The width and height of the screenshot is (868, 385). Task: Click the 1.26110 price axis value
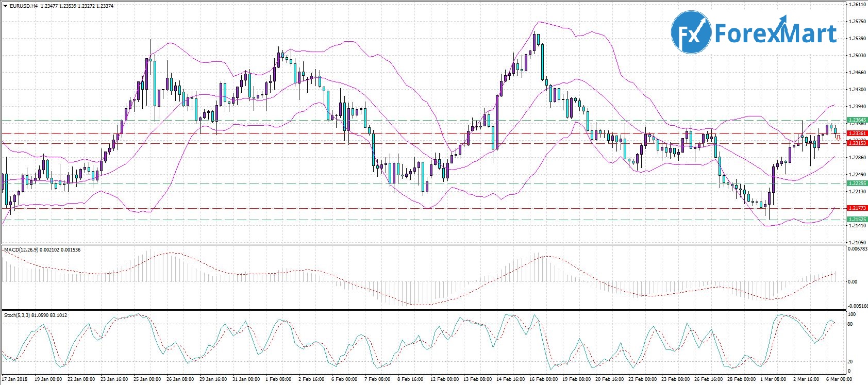point(857,5)
